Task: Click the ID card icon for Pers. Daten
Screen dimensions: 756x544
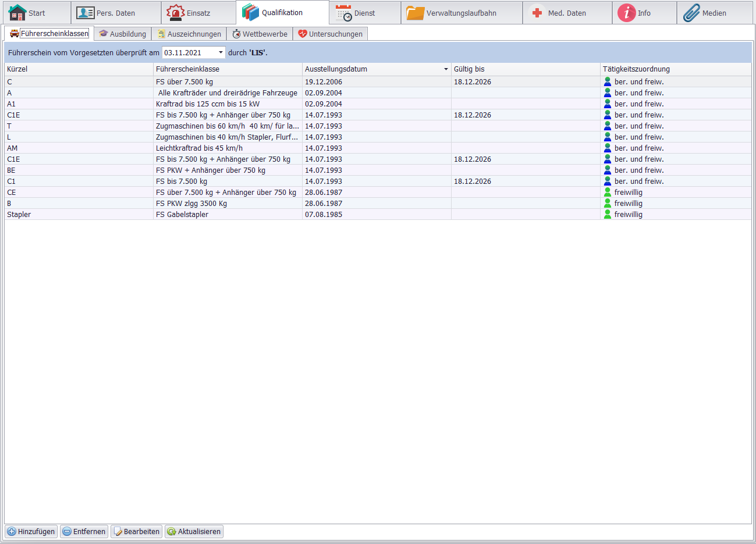Action: click(86, 13)
